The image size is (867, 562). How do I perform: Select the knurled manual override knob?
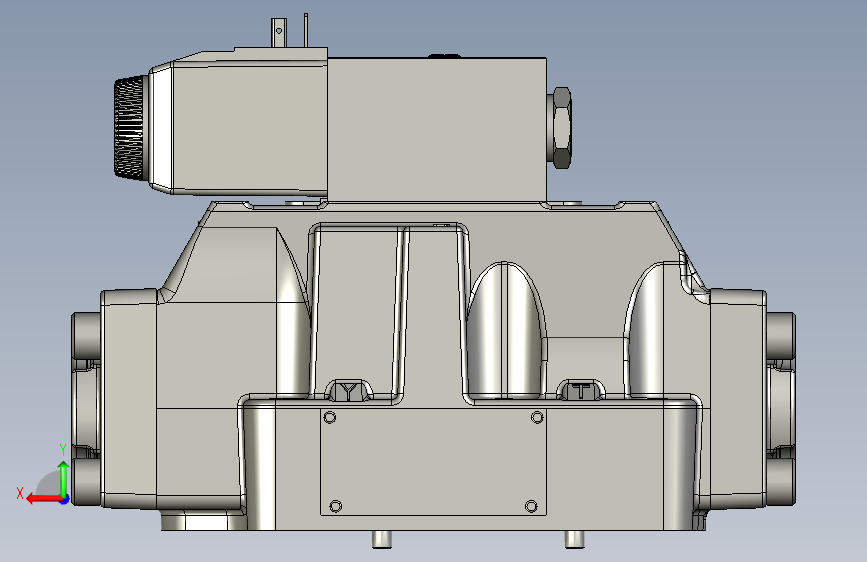pyautogui.click(x=129, y=127)
